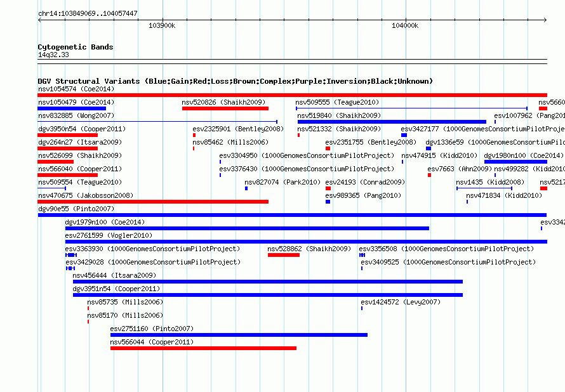Select dgv264n27 (Itsara2009) label
Image resolution: width=565 pixels, height=392 pixels.
(80, 142)
